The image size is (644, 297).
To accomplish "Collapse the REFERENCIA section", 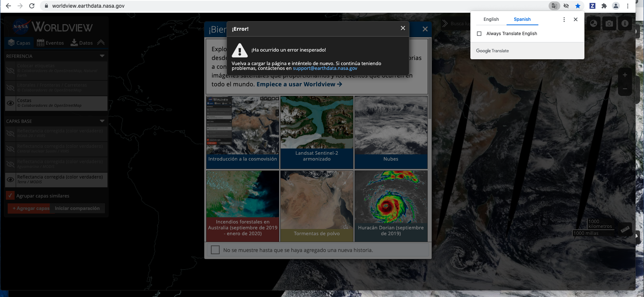I will pyautogui.click(x=102, y=56).
